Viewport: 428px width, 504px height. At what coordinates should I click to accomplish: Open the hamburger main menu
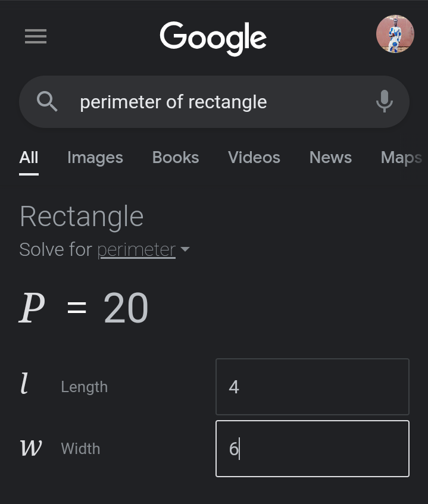tap(35, 37)
